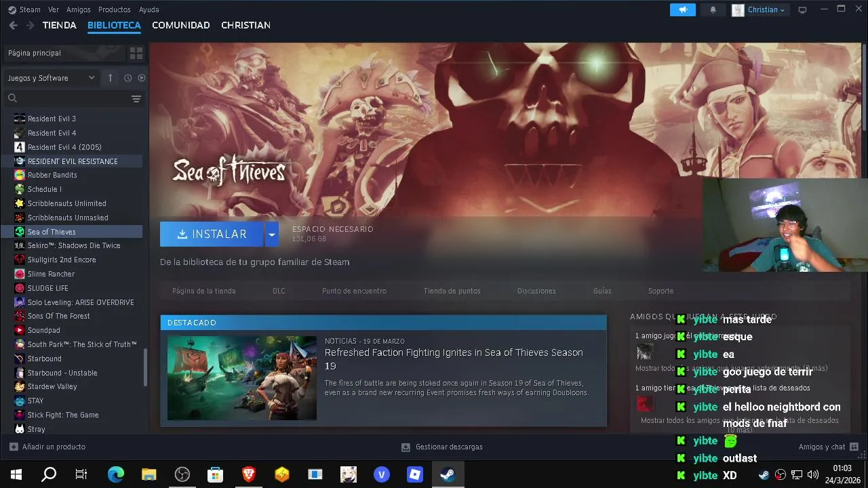Open Roblox icon on taskbar
Screen dimensions: 868x488
(x=415, y=474)
